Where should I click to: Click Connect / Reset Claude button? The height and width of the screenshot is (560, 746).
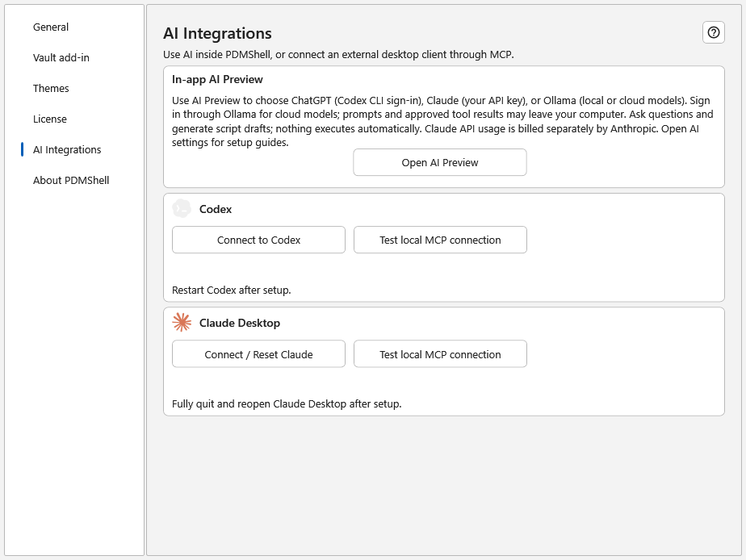pos(258,354)
